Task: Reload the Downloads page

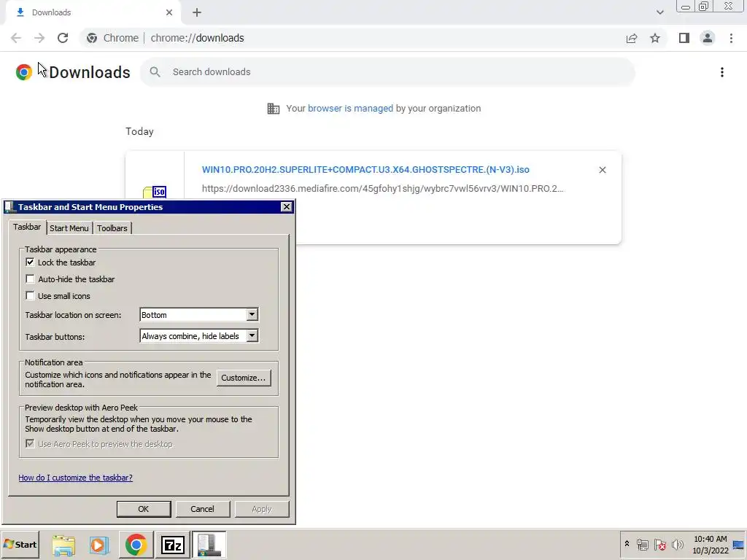Action: click(63, 38)
